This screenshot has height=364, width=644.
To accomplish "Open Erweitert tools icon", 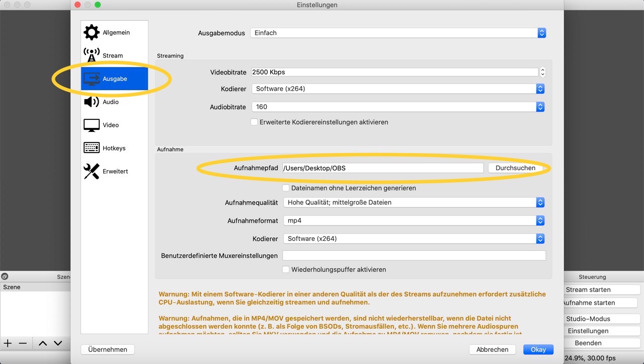I will tap(92, 171).
